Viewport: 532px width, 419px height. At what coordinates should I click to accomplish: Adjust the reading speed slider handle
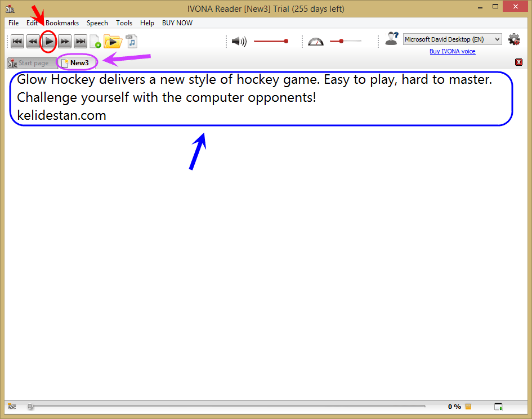[x=341, y=41]
